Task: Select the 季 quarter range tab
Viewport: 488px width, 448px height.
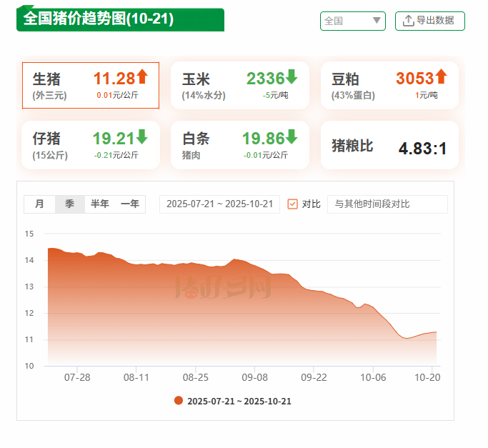Action: (69, 204)
